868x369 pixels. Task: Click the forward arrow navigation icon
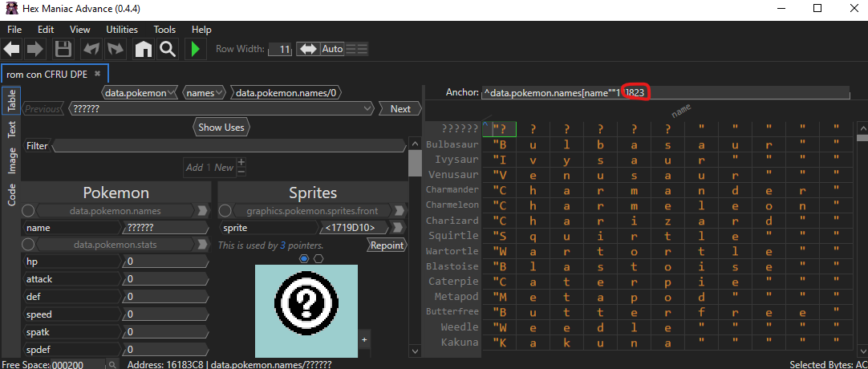pos(35,50)
